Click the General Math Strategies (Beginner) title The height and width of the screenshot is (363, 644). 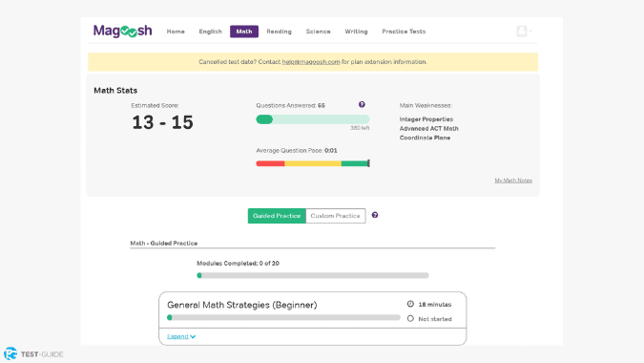pos(242,305)
